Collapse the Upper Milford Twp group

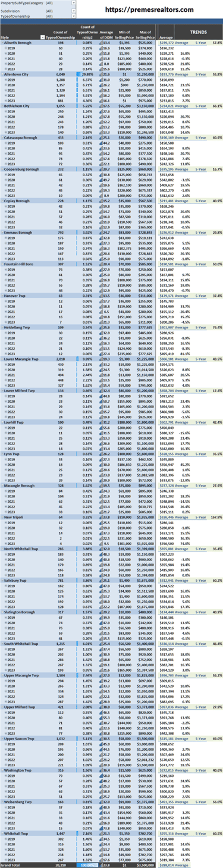pyautogui.click(x=2, y=707)
